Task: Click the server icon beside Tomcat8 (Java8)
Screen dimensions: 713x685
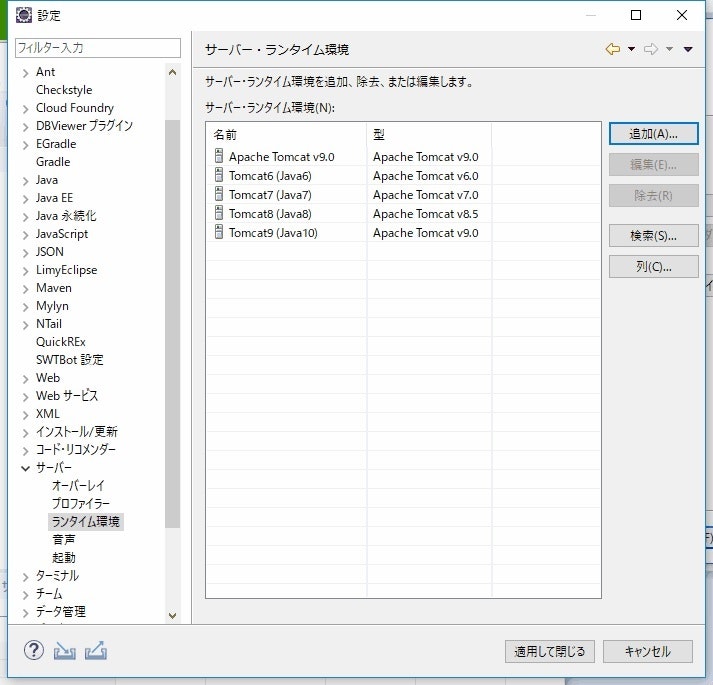Action: (x=219, y=213)
